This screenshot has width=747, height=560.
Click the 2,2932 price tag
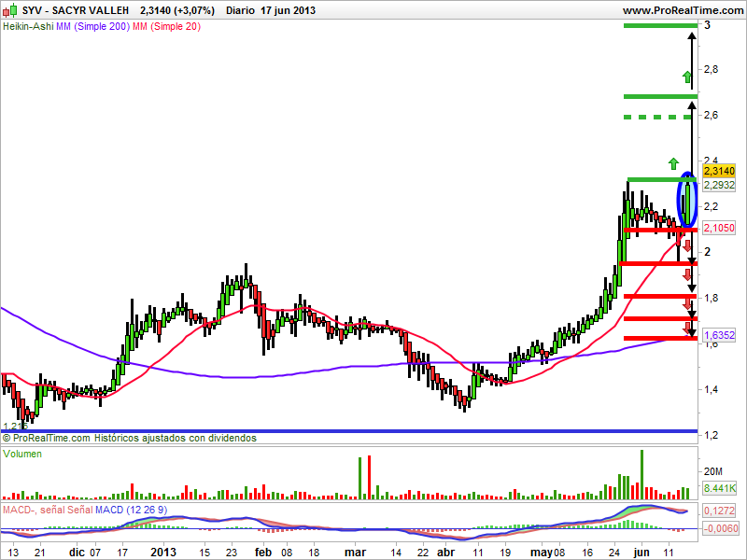coord(719,185)
